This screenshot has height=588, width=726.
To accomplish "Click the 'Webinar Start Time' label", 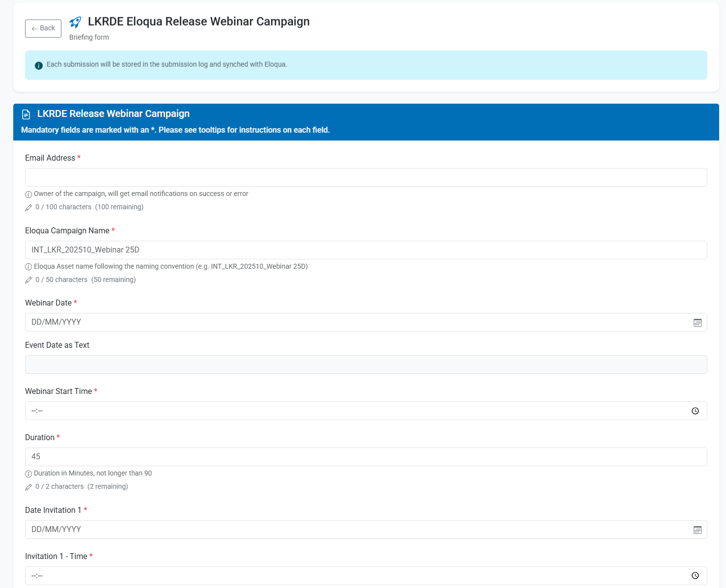I will pyautogui.click(x=58, y=391).
